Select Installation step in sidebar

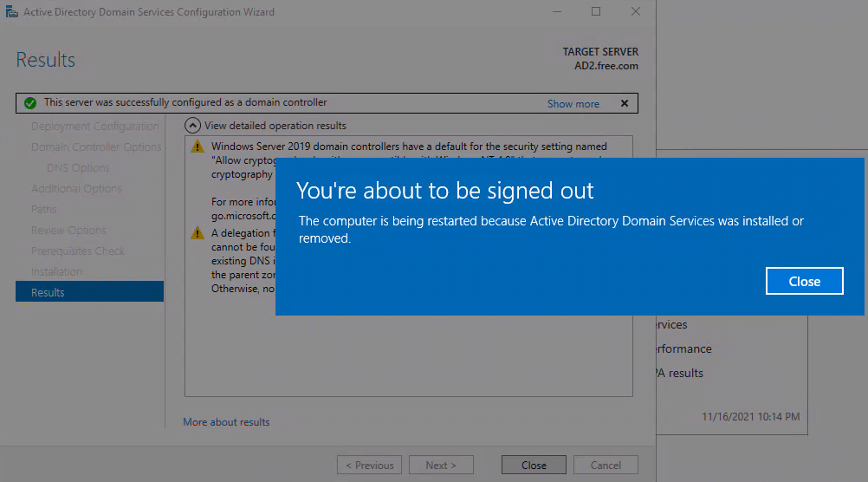pyautogui.click(x=56, y=271)
